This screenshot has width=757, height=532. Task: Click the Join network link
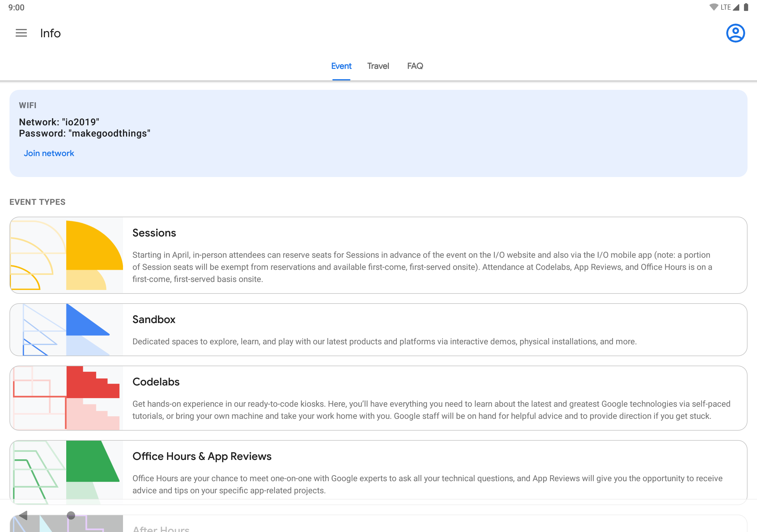(49, 153)
